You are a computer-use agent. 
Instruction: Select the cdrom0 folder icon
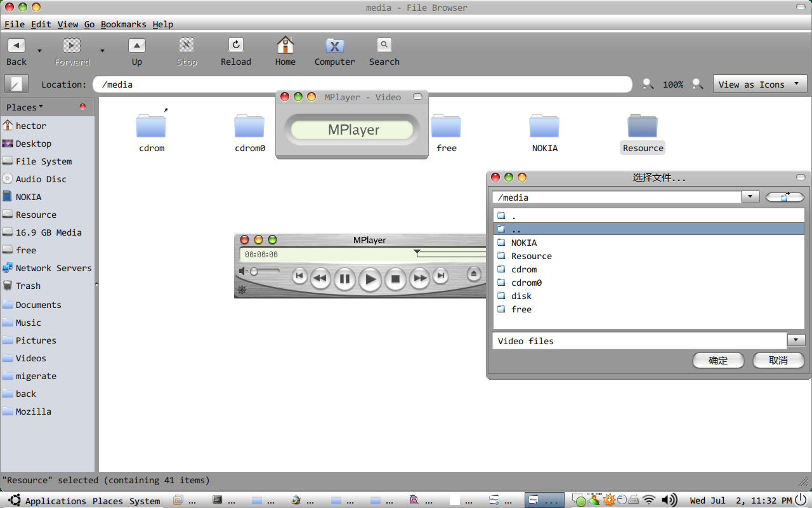pyautogui.click(x=249, y=126)
